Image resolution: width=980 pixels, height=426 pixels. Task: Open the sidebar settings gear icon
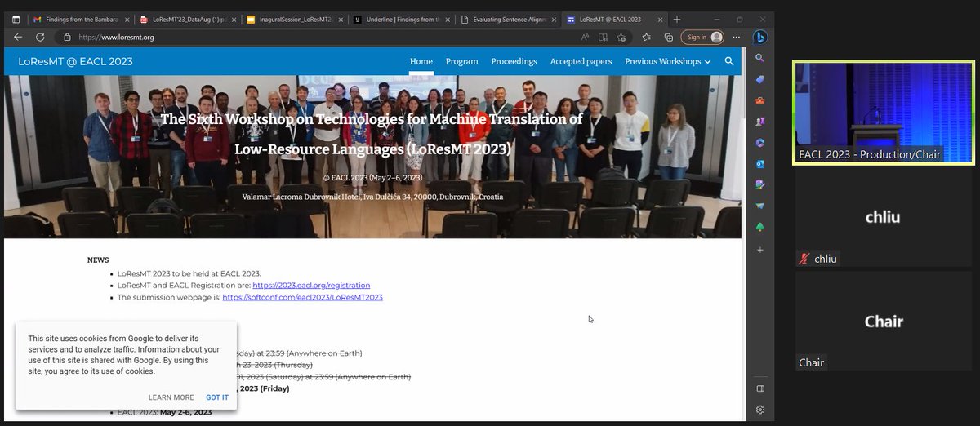coord(760,410)
